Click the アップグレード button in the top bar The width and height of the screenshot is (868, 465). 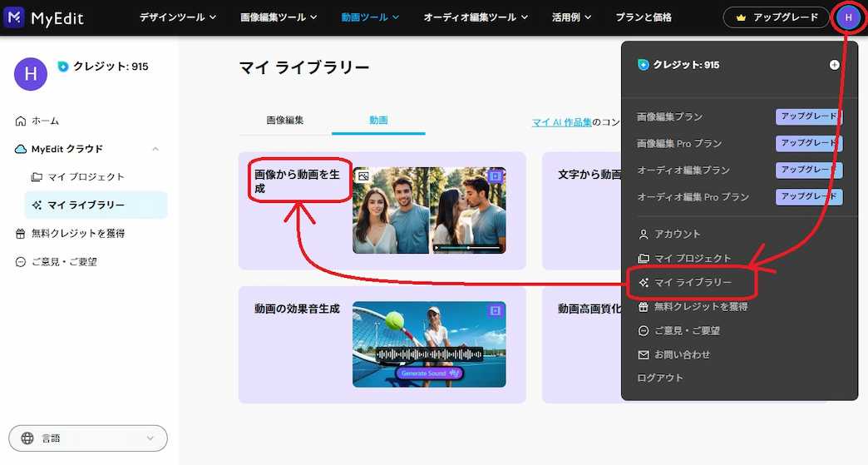pyautogui.click(x=776, y=17)
